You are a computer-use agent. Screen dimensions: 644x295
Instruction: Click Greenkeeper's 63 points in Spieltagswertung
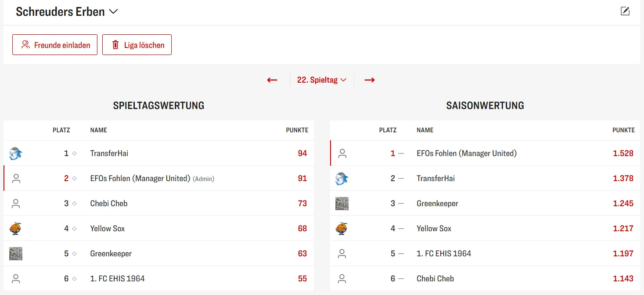302,254
